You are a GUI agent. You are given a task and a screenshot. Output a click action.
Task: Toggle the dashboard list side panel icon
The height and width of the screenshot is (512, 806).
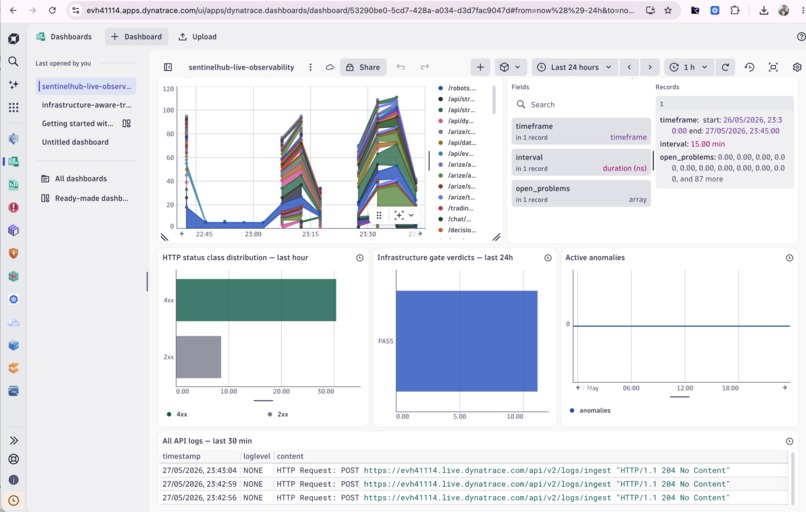(168, 67)
